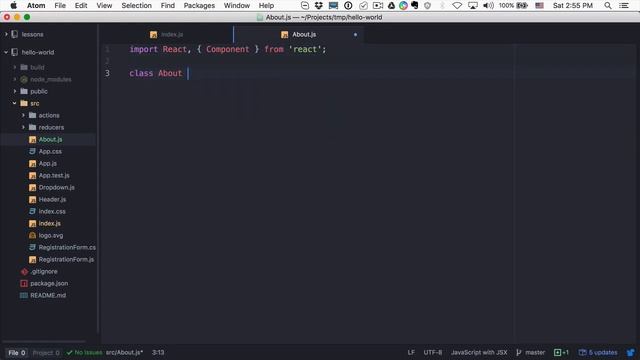
Task: Switch to the index.js tab
Action: tap(167, 35)
